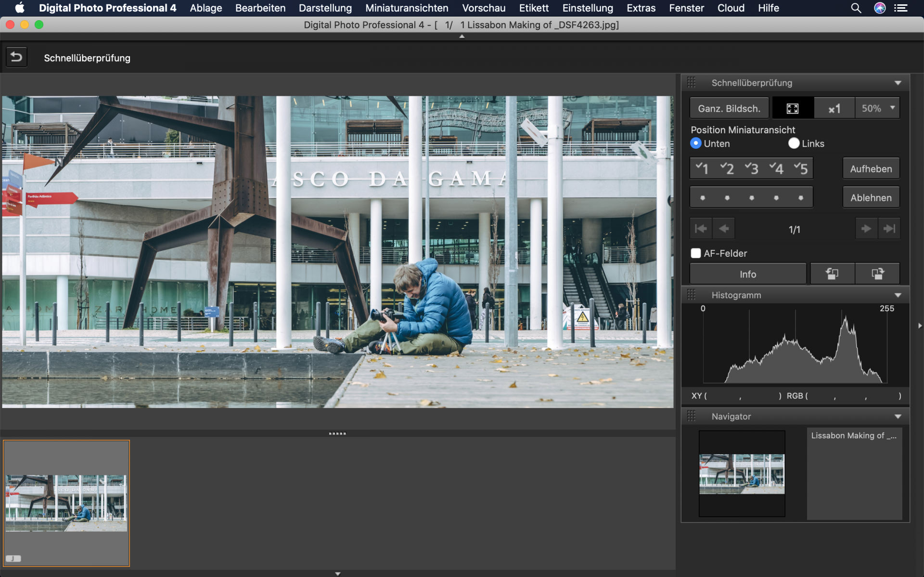Set rating to first dot
Viewport: 924px width, 577px height.
pos(703,197)
